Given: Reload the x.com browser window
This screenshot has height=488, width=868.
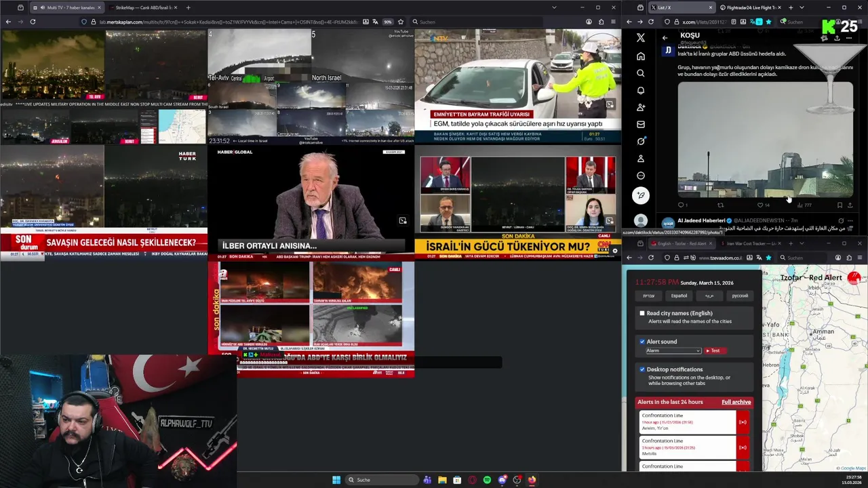Looking at the screenshot, I should point(651,22).
